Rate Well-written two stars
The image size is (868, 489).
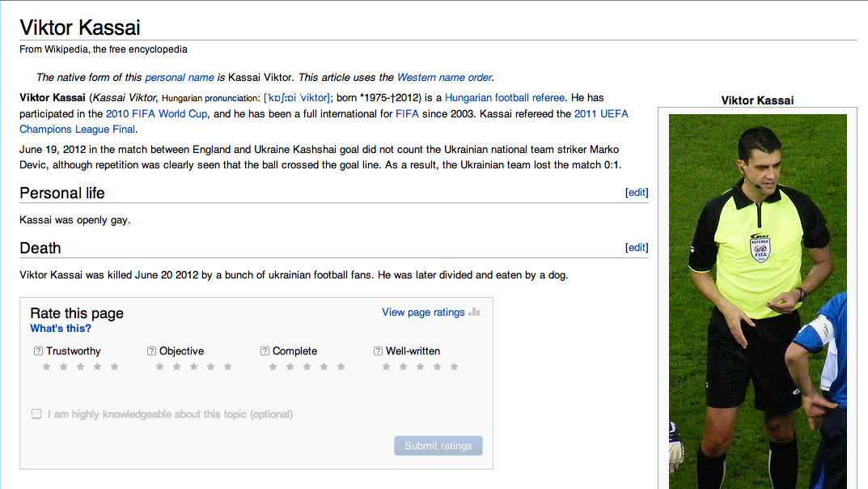(x=403, y=367)
